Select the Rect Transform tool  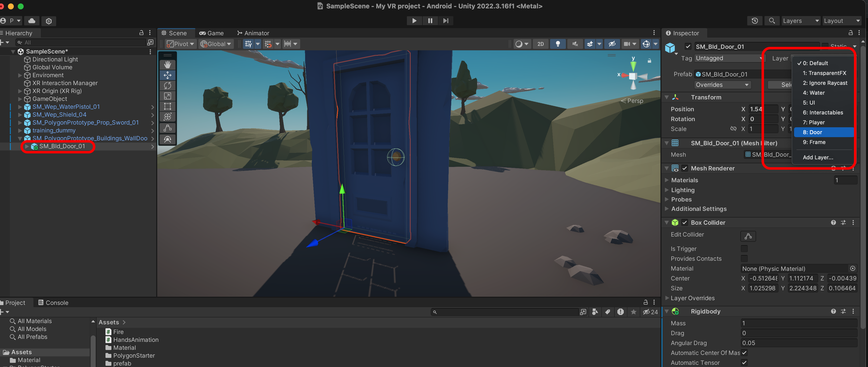[168, 107]
